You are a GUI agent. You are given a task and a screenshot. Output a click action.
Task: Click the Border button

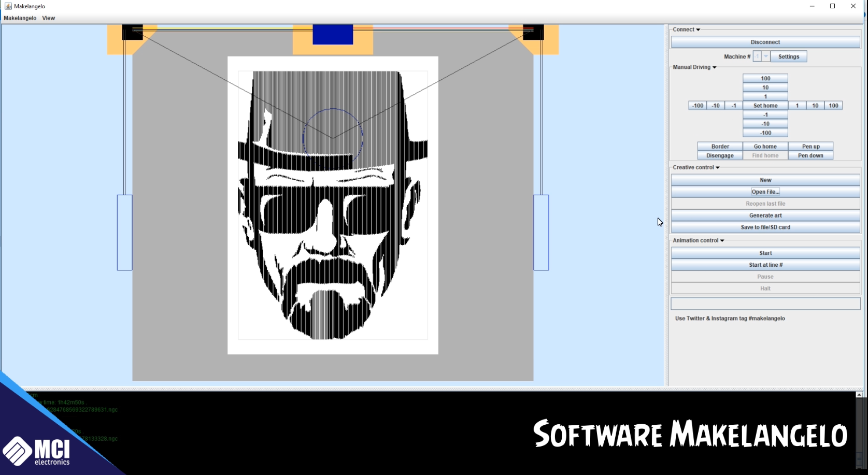(x=720, y=147)
